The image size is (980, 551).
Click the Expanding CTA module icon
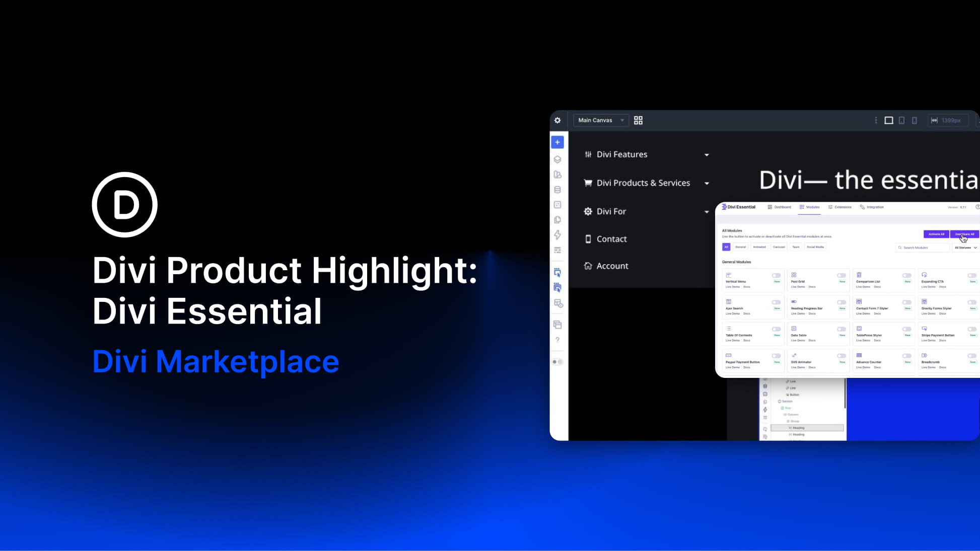925,275
